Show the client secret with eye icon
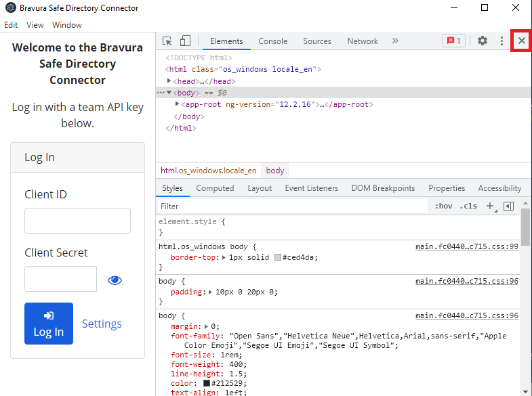 coord(115,280)
